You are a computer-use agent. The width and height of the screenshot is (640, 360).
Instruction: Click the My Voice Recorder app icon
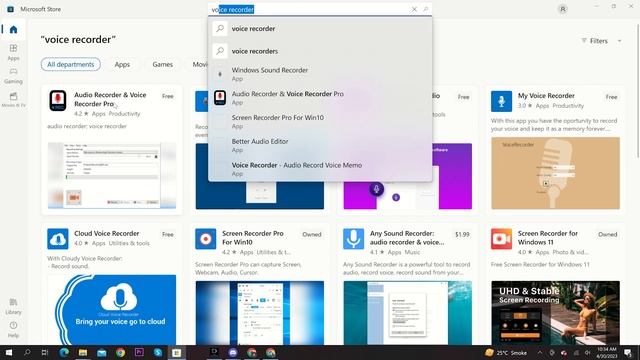(501, 101)
